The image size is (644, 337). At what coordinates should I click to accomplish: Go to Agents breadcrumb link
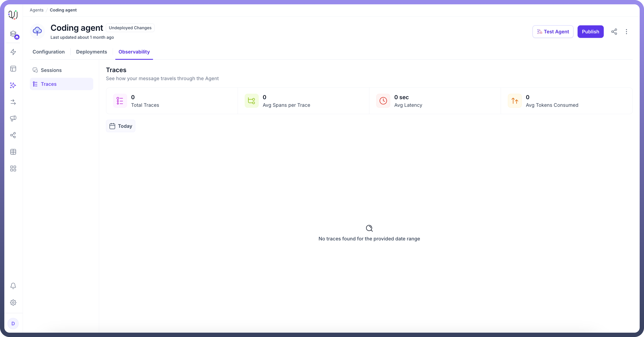(36, 10)
